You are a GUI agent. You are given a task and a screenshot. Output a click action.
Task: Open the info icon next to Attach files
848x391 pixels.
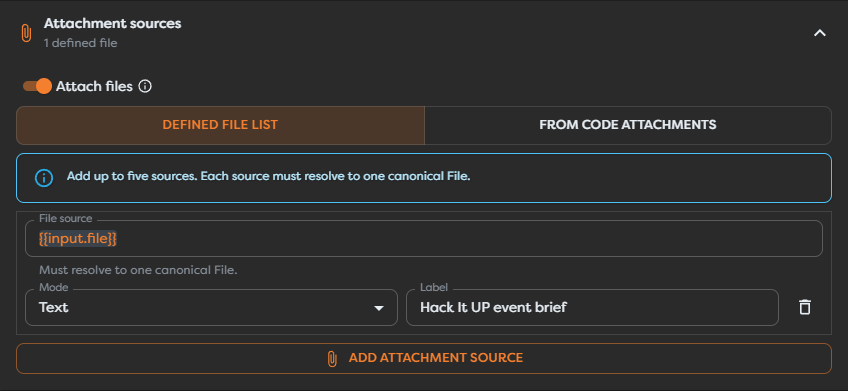145,86
